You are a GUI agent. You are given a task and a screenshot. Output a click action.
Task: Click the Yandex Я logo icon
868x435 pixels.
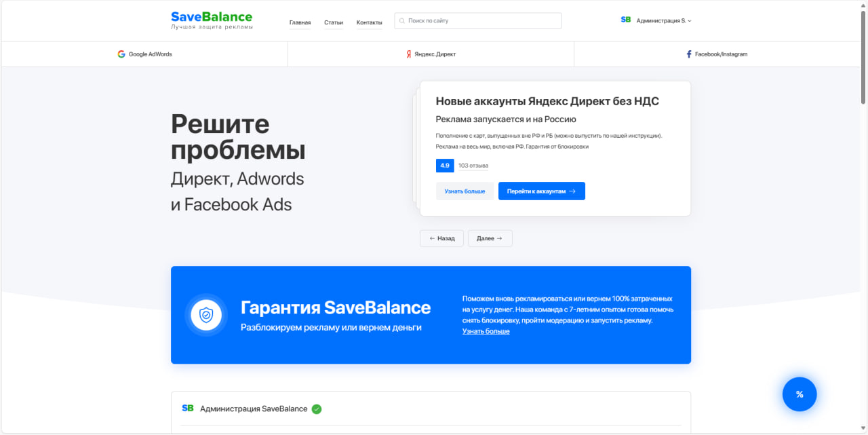click(409, 54)
